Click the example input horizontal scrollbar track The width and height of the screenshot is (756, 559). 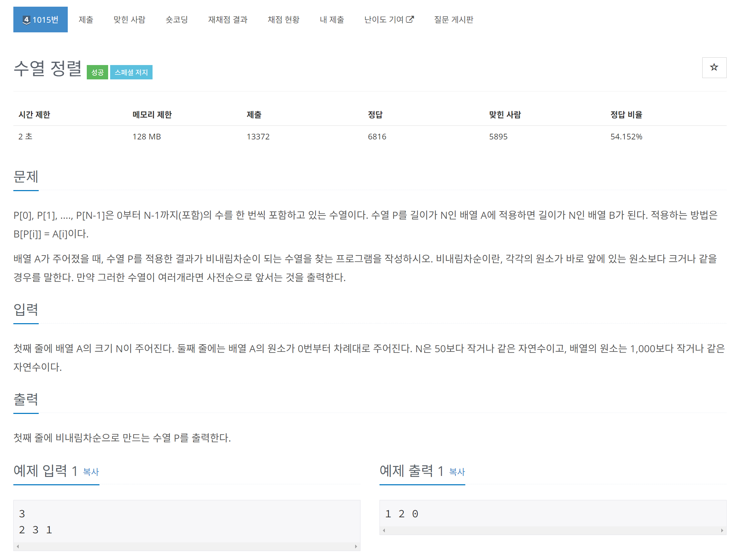coord(186,546)
